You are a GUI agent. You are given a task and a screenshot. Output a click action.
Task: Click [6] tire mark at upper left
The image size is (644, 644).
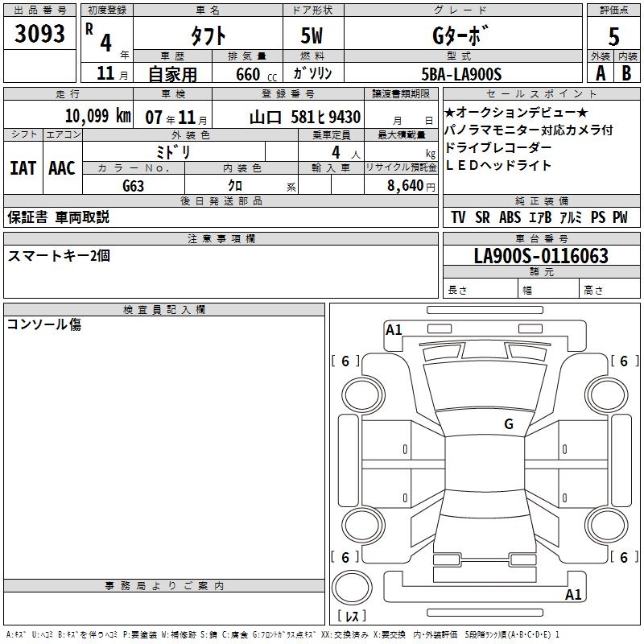click(x=345, y=361)
